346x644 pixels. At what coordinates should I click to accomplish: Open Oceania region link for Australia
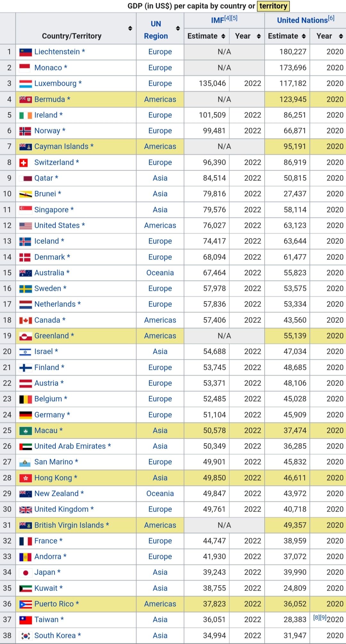[160, 273]
